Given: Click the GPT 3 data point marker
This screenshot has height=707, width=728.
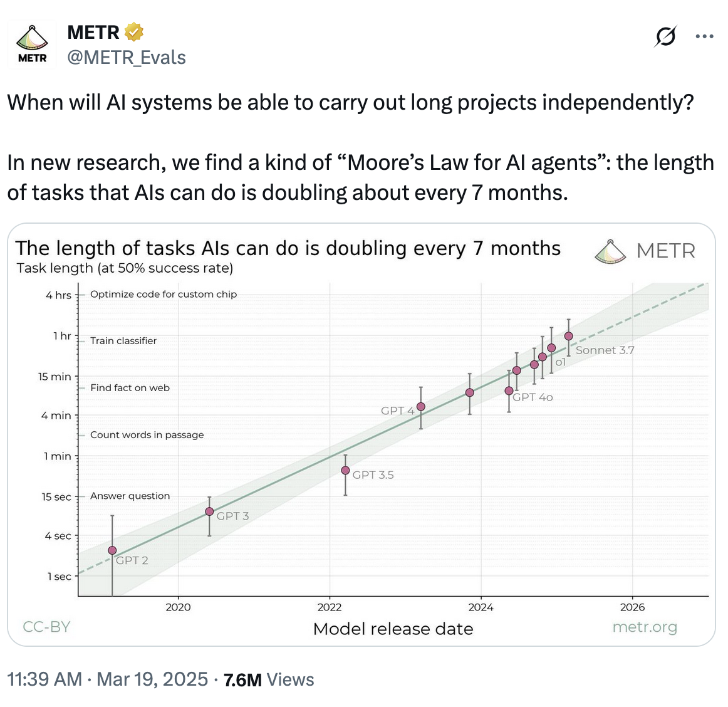Looking at the screenshot, I should click(x=209, y=511).
